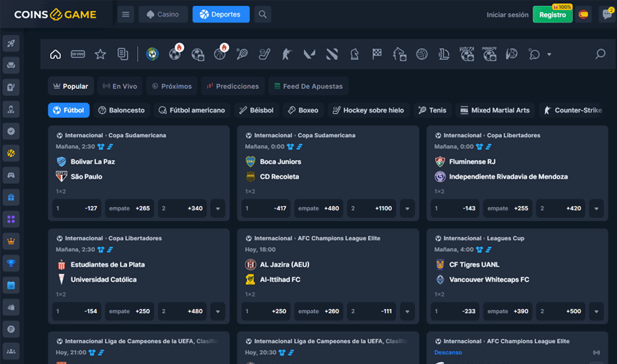This screenshot has height=364, width=617.
Task: Select the volleyball icon
Action: coord(422,54)
